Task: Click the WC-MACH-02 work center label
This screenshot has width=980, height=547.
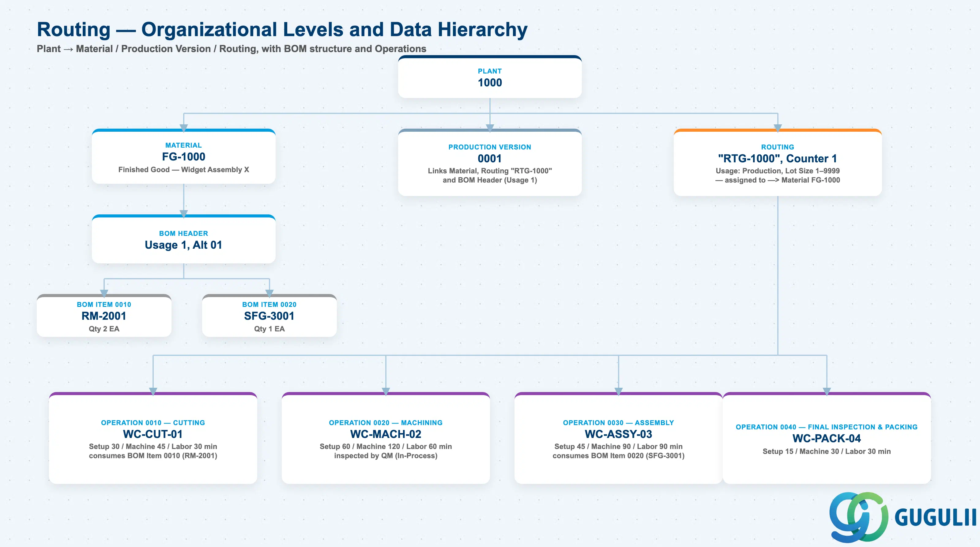Action: [386, 434]
